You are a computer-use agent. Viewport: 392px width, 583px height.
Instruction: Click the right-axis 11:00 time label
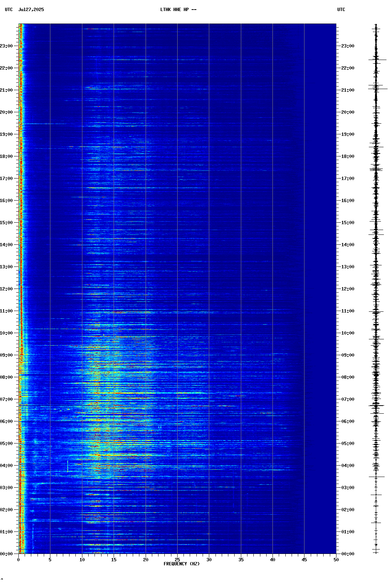coord(348,311)
